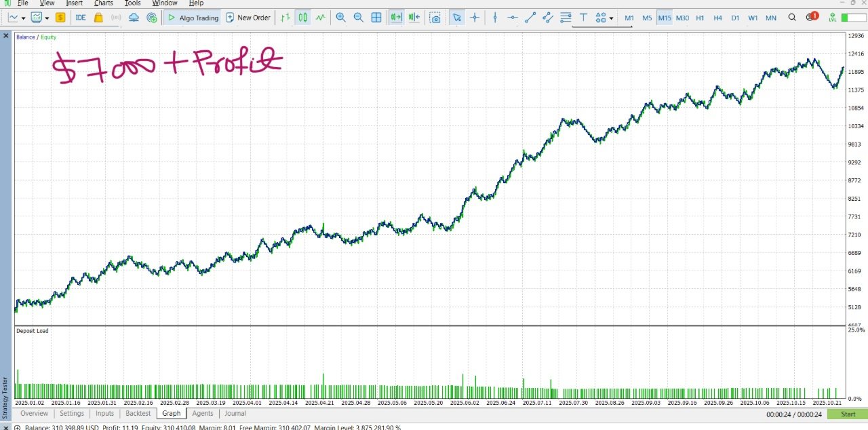The height and width of the screenshot is (430, 868).
Task: Click the search magnifier icon
Action: click(x=792, y=18)
